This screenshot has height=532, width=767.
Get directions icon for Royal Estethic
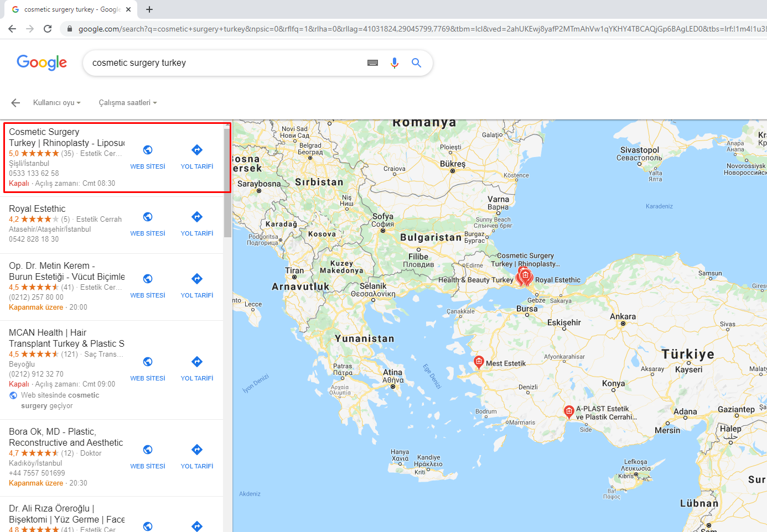click(197, 217)
